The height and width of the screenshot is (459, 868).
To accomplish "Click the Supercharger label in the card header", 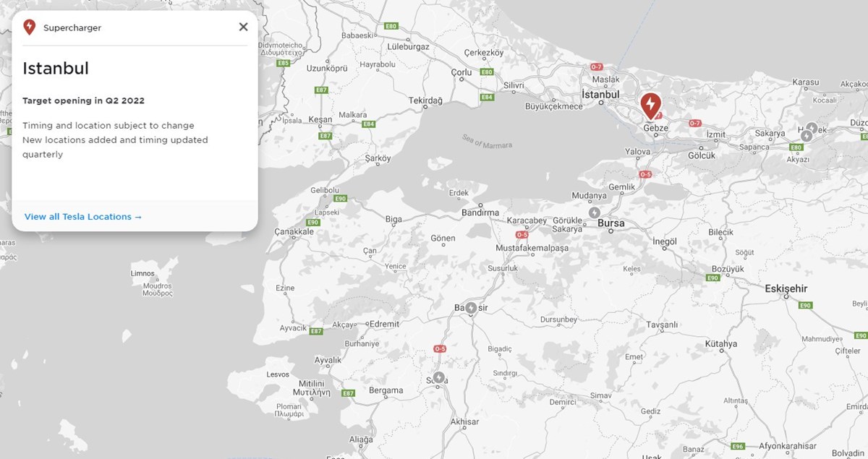I will 72,28.
